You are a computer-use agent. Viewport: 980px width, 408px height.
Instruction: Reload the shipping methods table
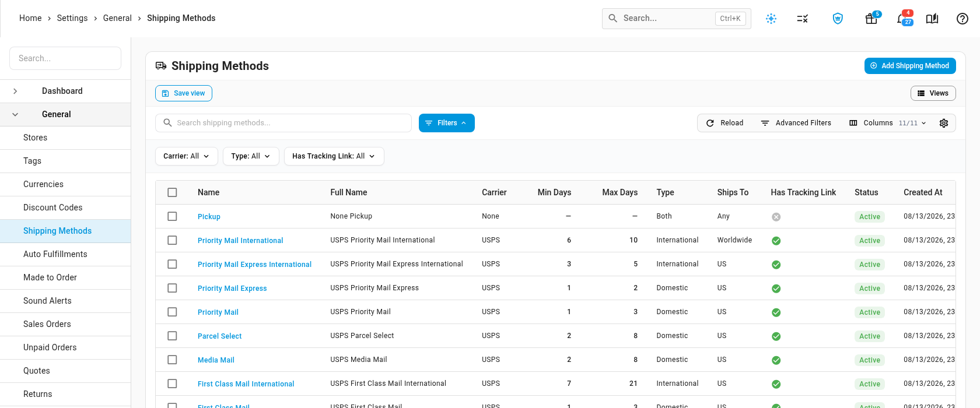tap(725, 123)
